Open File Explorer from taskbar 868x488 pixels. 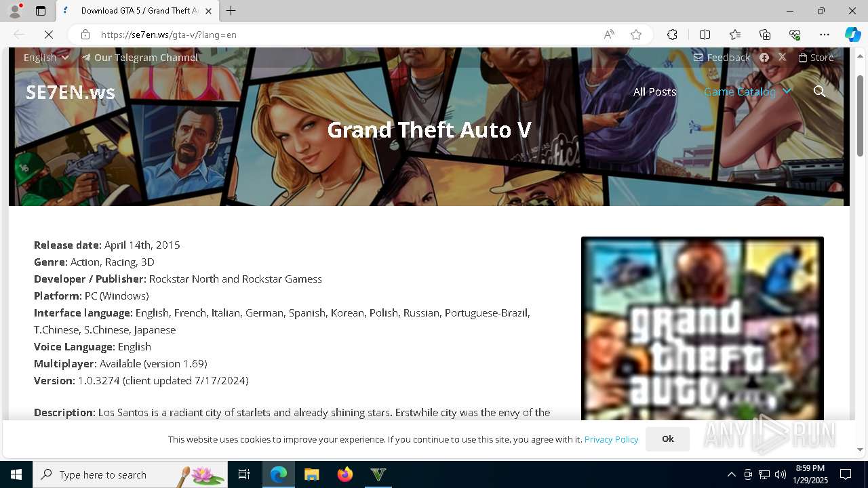[x=312, y=474]
